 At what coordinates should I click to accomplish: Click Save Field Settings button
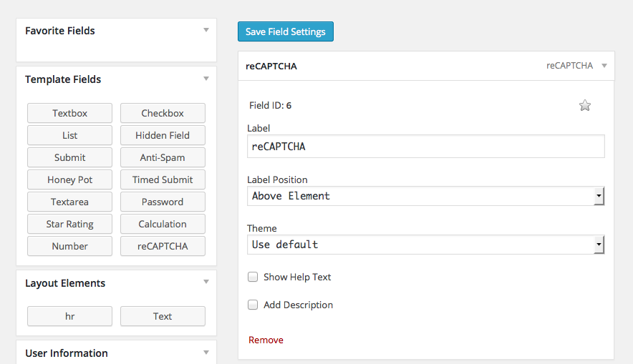285,31
